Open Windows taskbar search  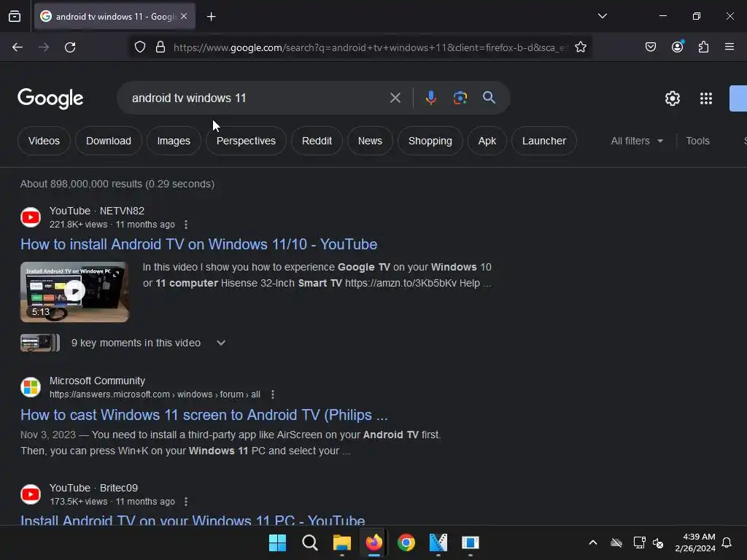(309, 542)
